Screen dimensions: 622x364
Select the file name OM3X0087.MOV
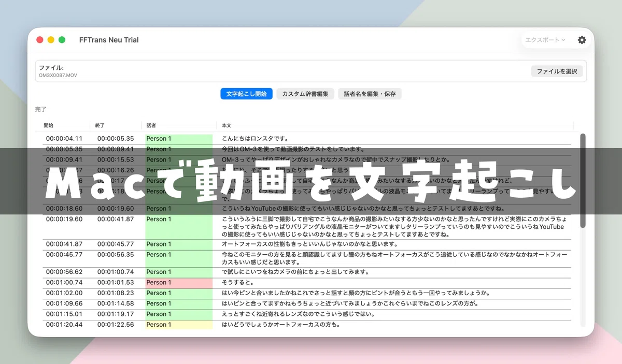58,76
